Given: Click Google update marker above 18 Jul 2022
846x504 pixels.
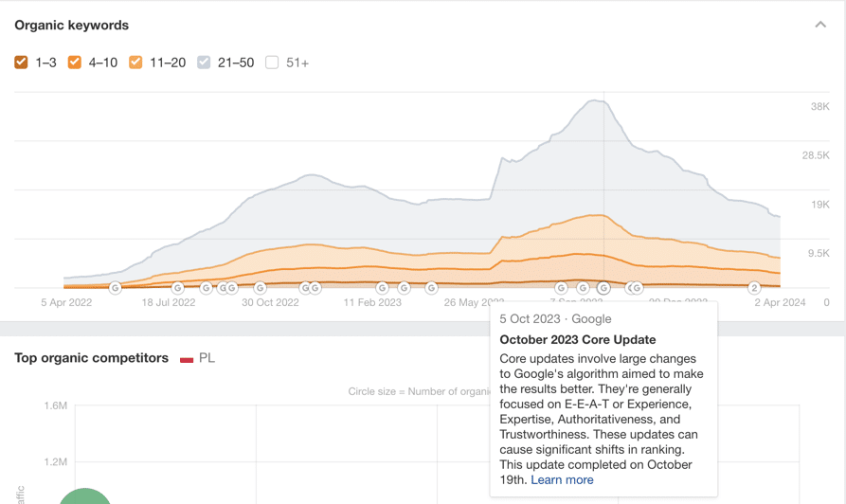Looking at the screenshot, I should [x=177, y=288].
